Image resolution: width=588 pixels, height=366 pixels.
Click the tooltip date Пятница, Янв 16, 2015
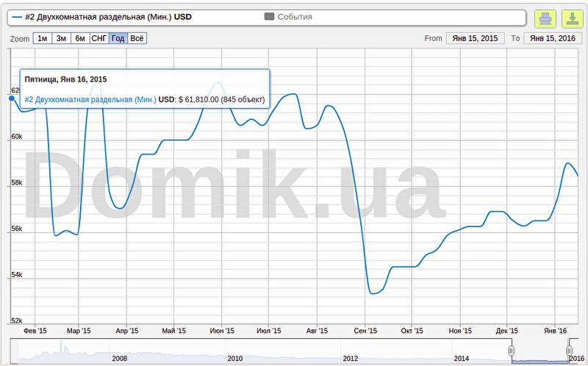(x=65, y=79)
